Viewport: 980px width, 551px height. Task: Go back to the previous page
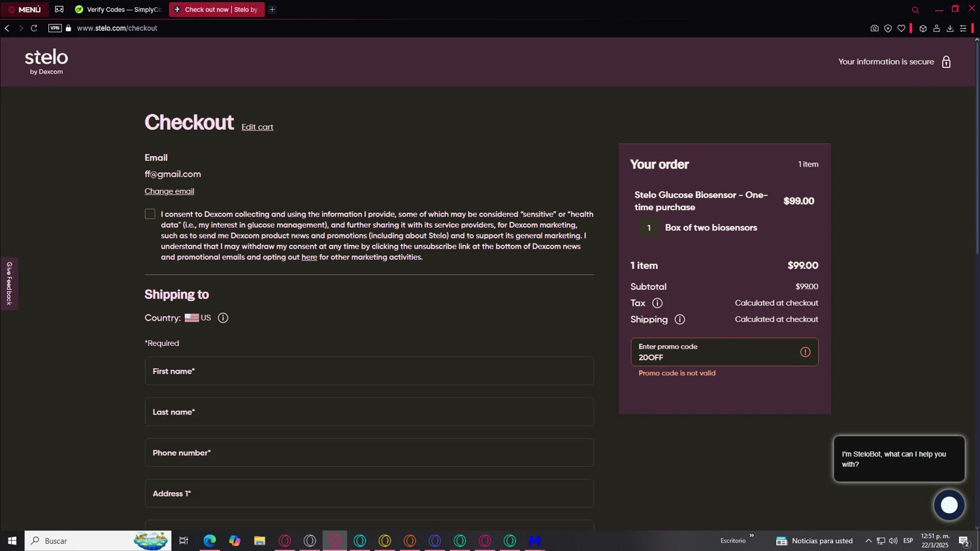coord(7,28)
